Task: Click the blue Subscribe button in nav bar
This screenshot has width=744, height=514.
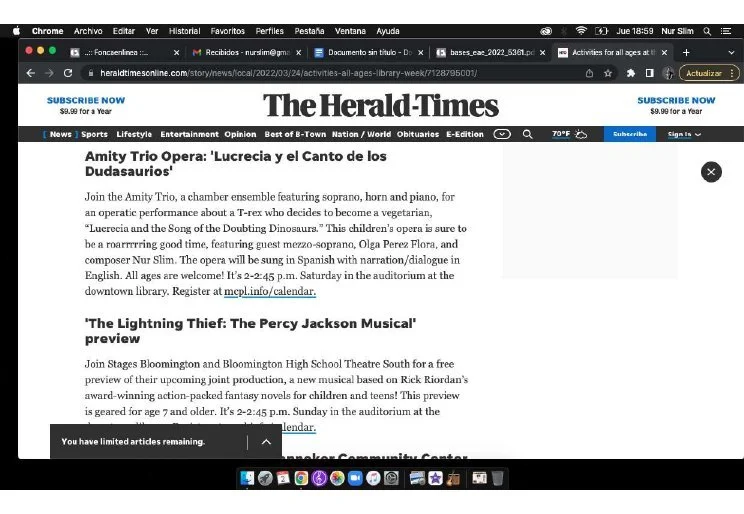Action: click(x=630, y=134)
